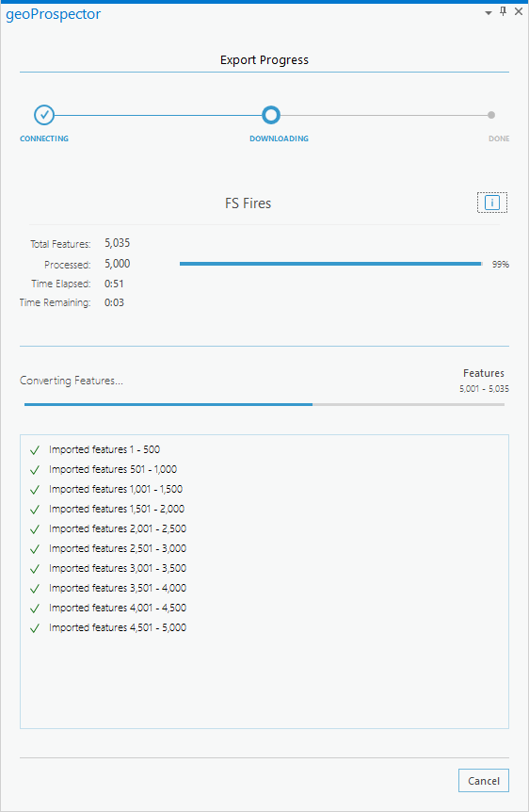Click the Connecting step checkmark circle
The height and width of the screenshot is (812, 529).
44,115
